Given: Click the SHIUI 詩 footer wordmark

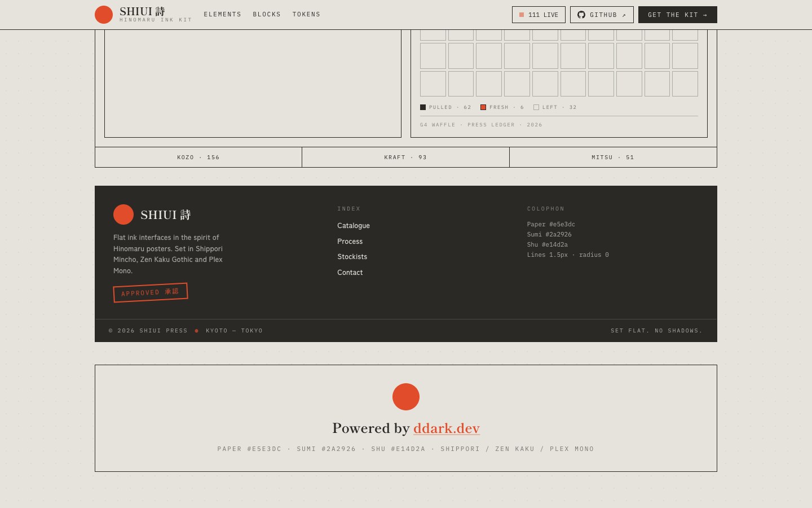Looking at the screenshot, I should pos(165,215).
